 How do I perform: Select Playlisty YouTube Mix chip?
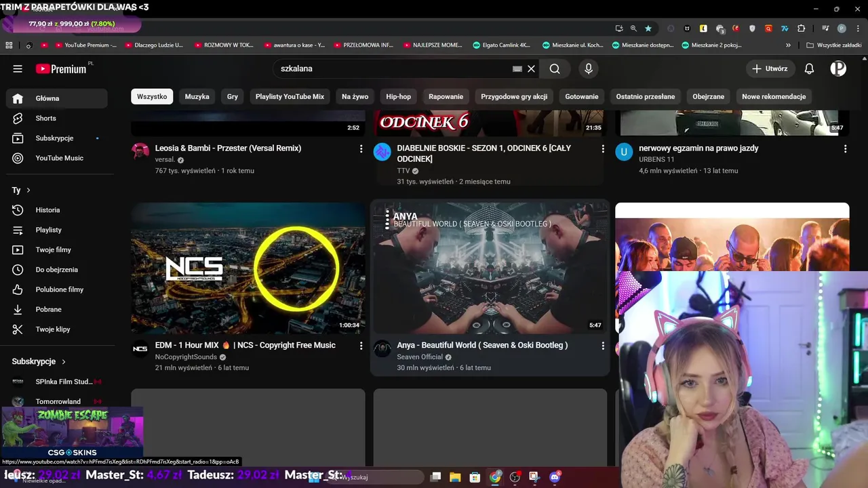pos(290,97)
